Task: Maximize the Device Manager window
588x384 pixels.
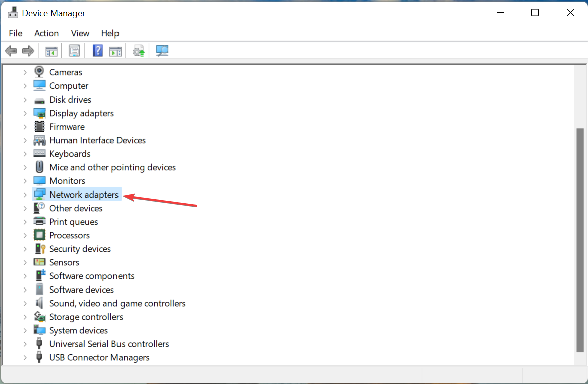Action: [x=535, y=13]
